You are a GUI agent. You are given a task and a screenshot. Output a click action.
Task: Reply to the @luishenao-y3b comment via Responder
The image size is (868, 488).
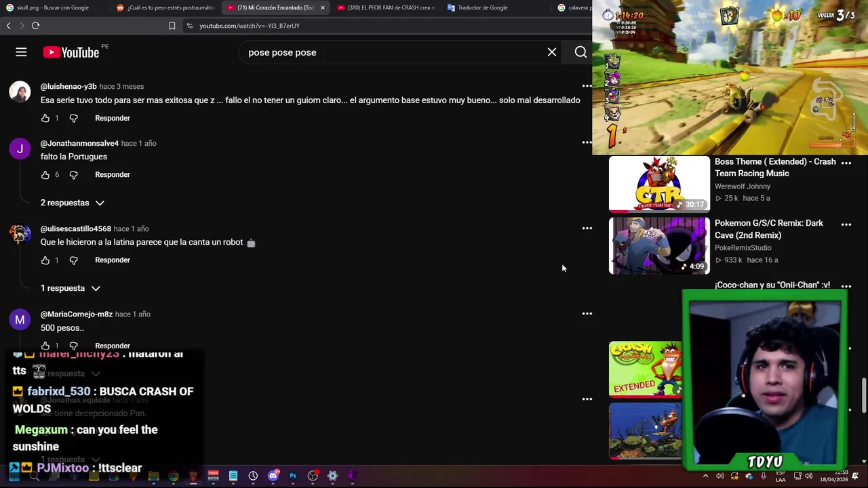click(x=113, y=118)
